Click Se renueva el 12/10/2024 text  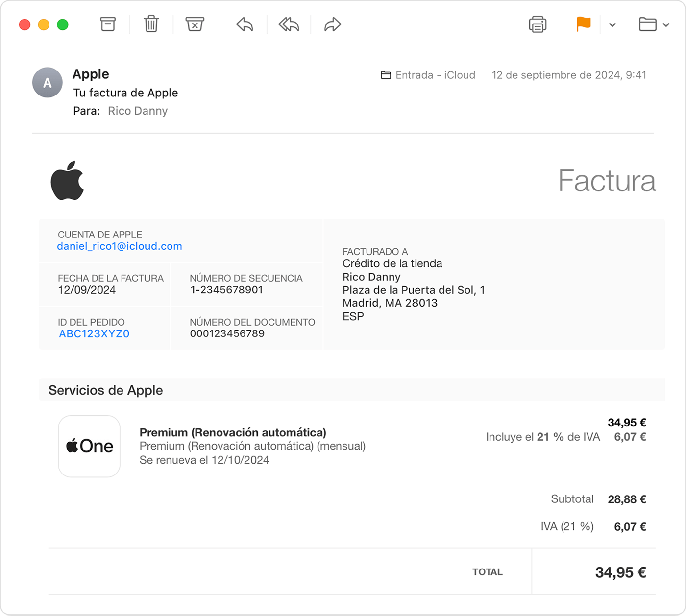(x=204, y=460)
